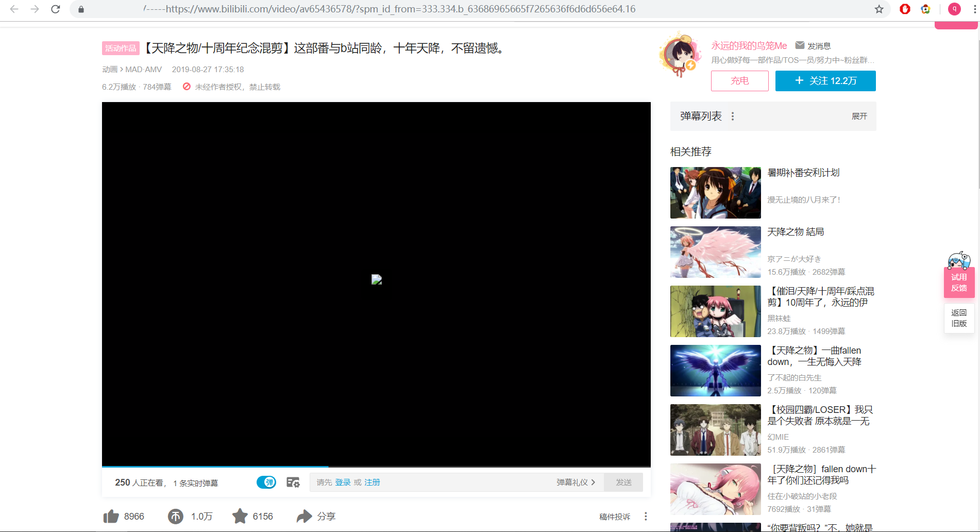Viewport: 980px width, 532px height.
Task: Open the danmaku settings gear icon
Action: [x=293, y=482]
